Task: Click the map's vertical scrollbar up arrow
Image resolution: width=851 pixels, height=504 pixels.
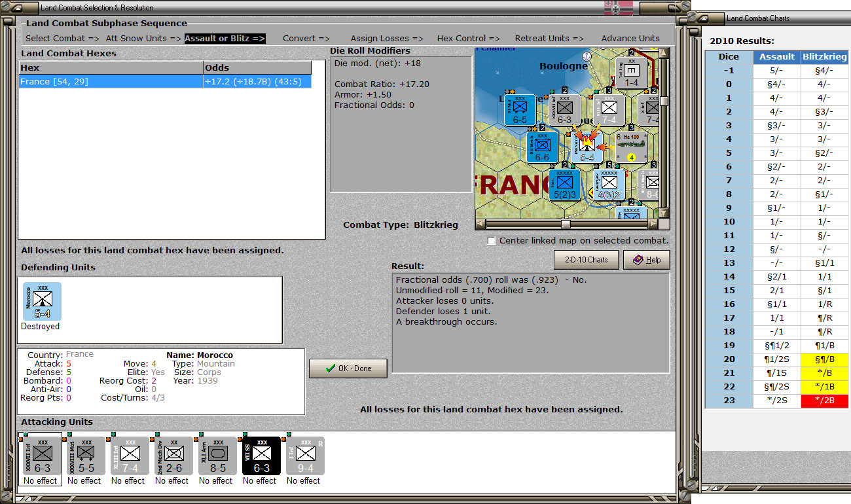Action: tap(664, 52)
